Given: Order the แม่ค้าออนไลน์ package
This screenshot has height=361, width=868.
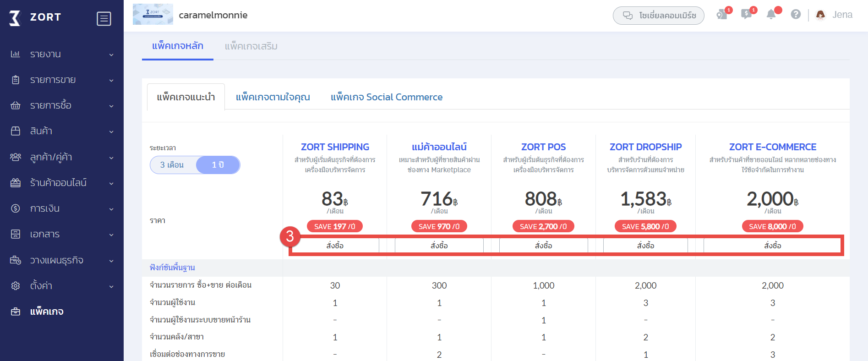Looking at the screenshot, I should (439, 246).
